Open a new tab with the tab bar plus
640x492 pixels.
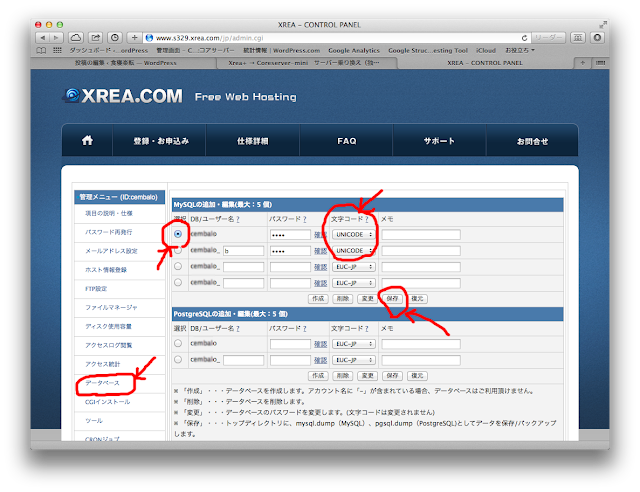pyautogui.click(x=582, y=63)
